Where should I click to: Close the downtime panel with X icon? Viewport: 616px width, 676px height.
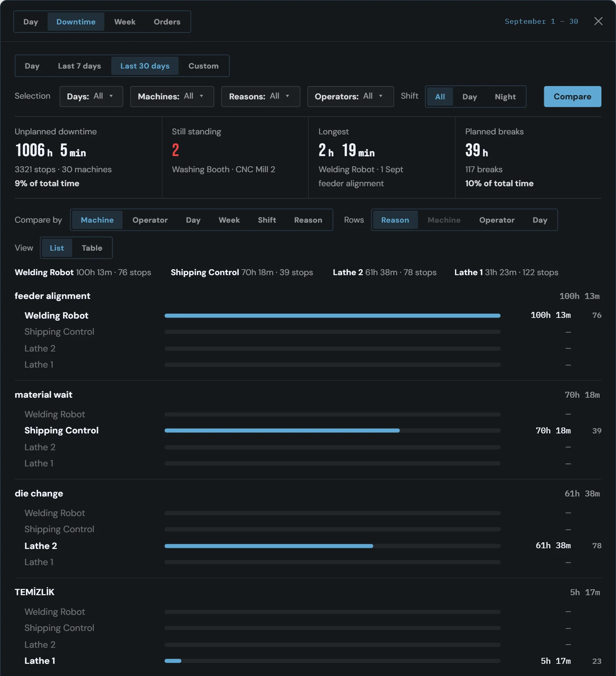pos(598,21)
